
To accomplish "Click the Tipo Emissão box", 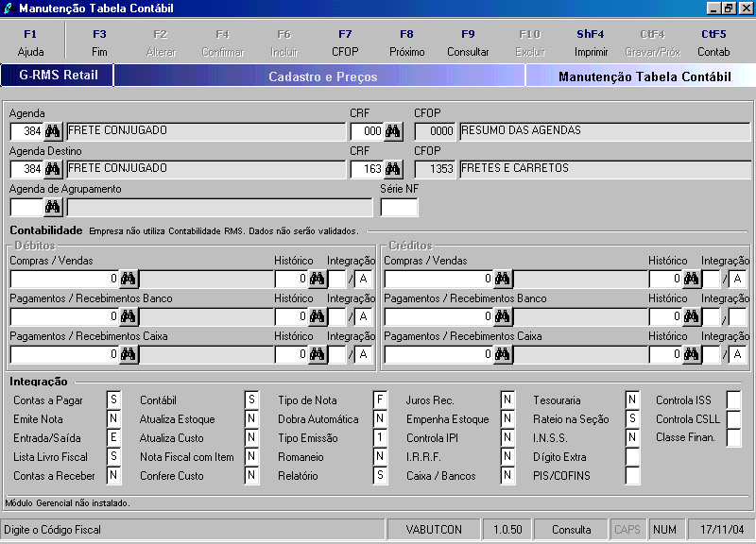I will click(x=381, y=437).
